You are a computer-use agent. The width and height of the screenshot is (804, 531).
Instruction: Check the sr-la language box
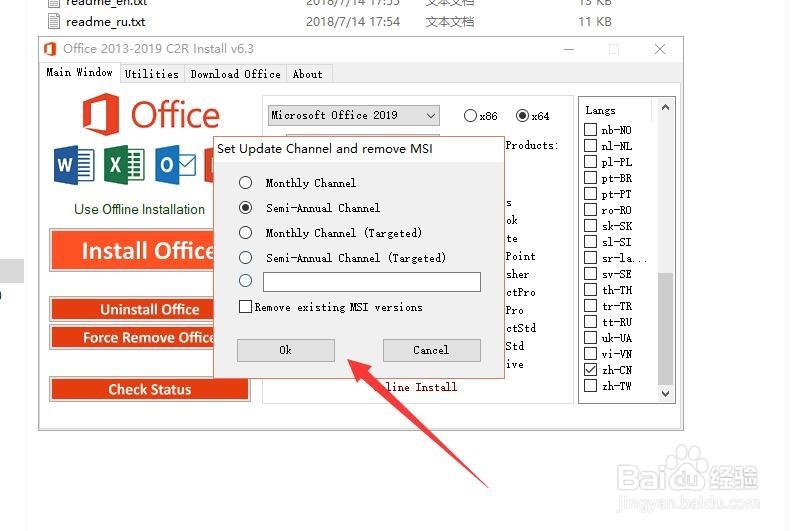click(x=591, y=258)
